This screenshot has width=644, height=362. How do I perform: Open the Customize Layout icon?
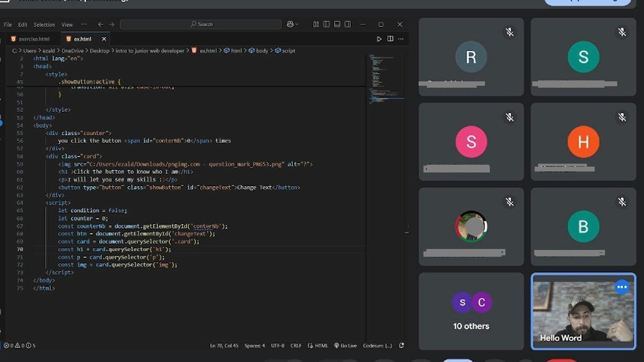(x=316, y=24)
